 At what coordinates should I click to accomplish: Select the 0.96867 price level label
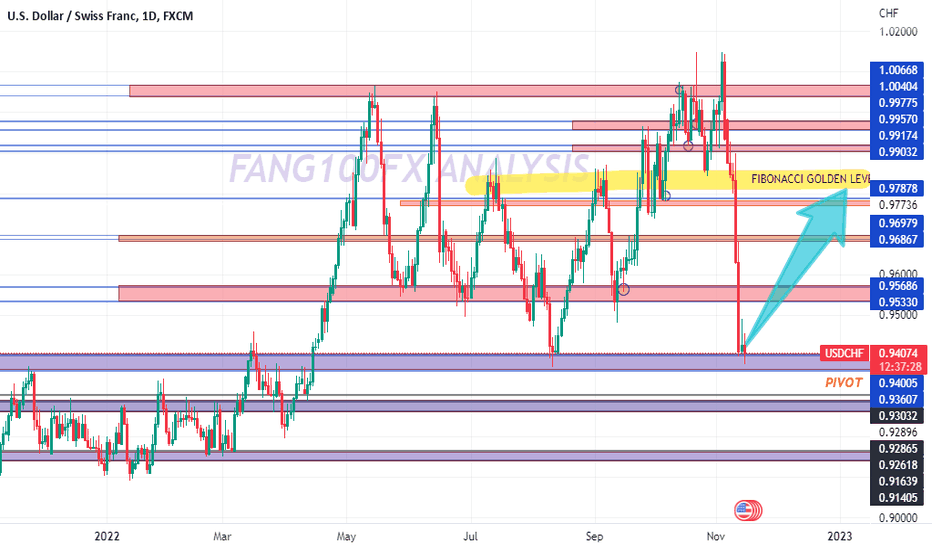tap(898, 240)
